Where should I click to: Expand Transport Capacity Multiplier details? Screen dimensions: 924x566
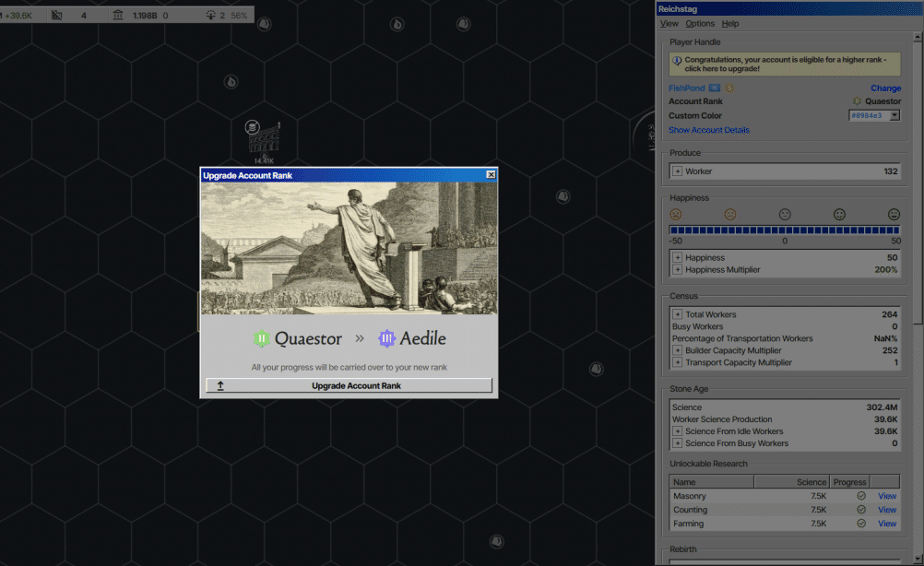click(677, 362)
